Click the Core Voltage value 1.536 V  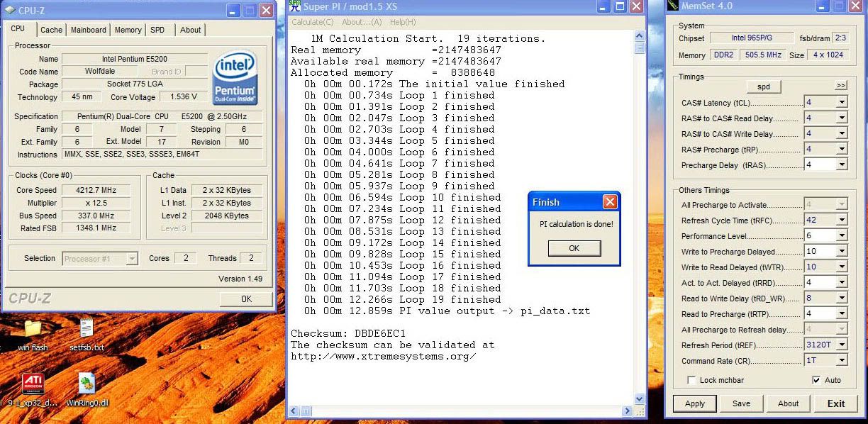pyautogui.click(x=184, y=96)
